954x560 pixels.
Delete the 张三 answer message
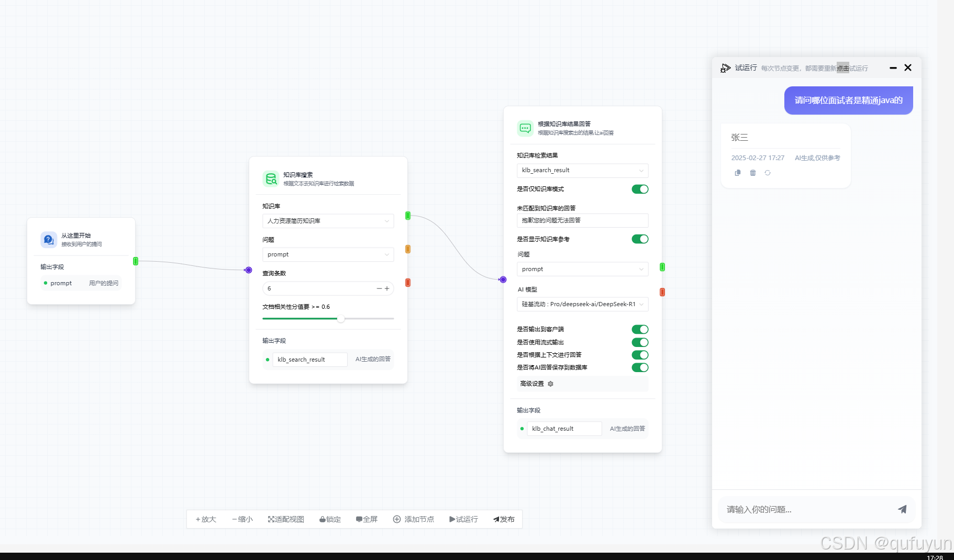tap(753, 173)
